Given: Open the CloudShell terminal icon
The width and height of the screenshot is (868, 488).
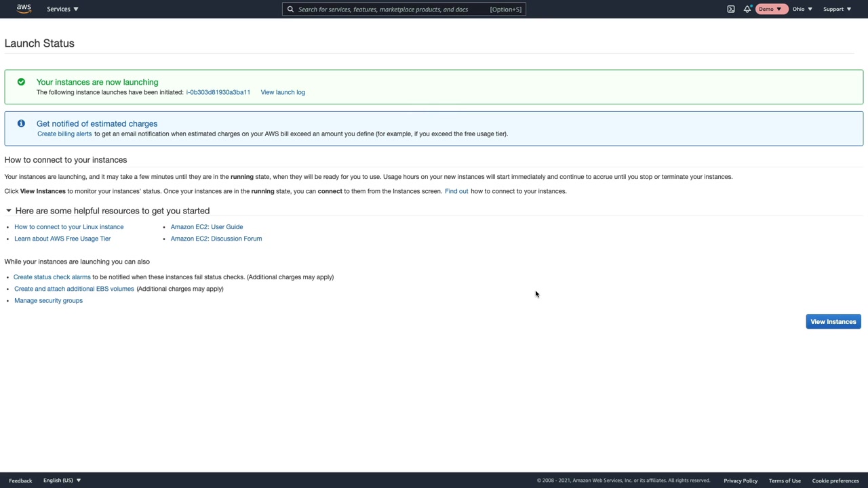Looking at the screenshot, I should 731,9.
